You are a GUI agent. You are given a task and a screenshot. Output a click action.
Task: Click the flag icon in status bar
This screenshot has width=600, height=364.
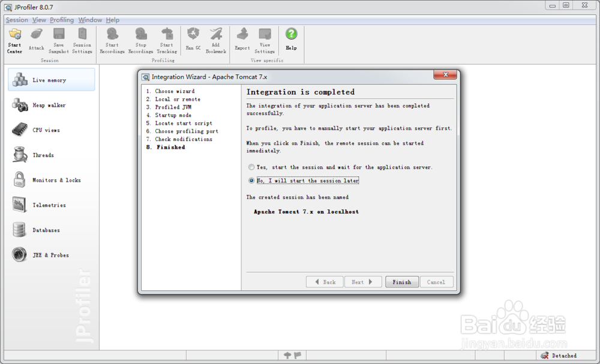[298, 355]
